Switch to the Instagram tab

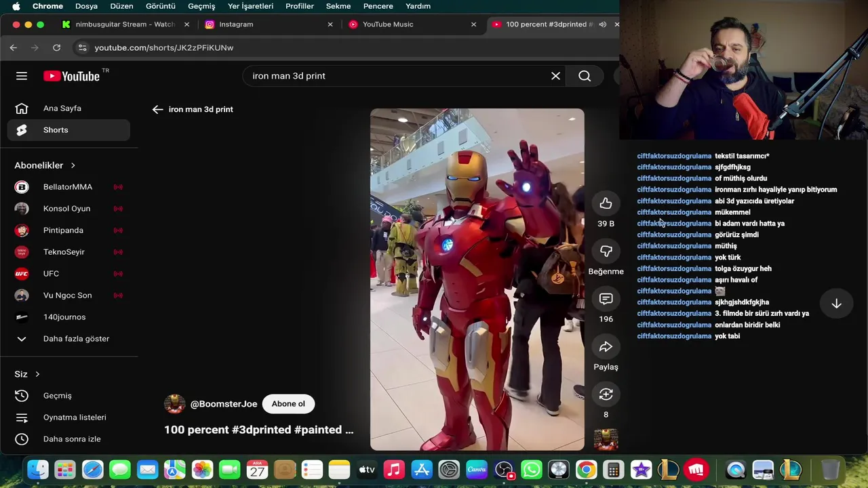pos(270,24)
